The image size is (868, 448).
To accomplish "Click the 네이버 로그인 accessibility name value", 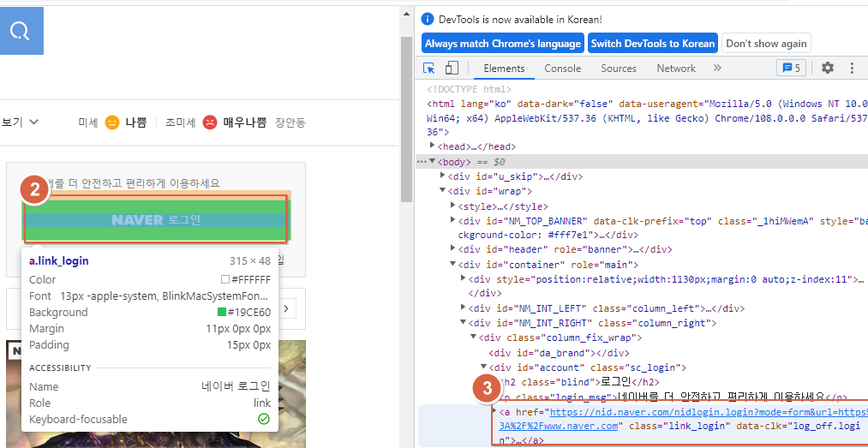I will point(236,386).
